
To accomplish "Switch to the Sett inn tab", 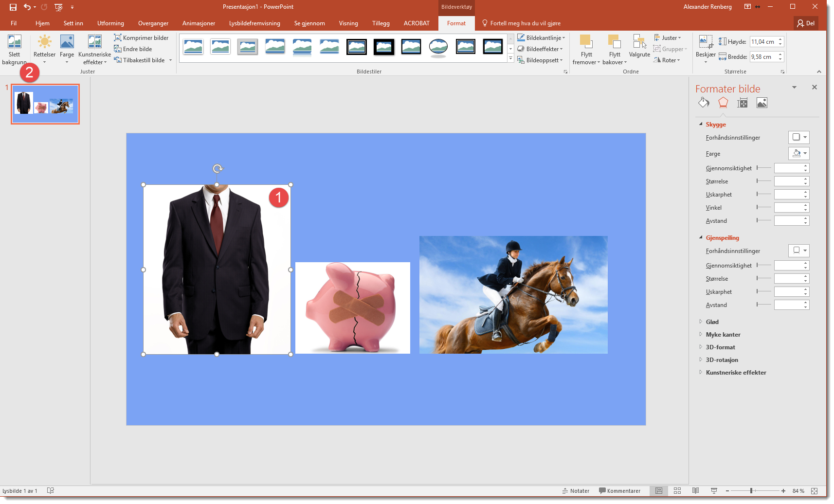I will coord(73,23).
